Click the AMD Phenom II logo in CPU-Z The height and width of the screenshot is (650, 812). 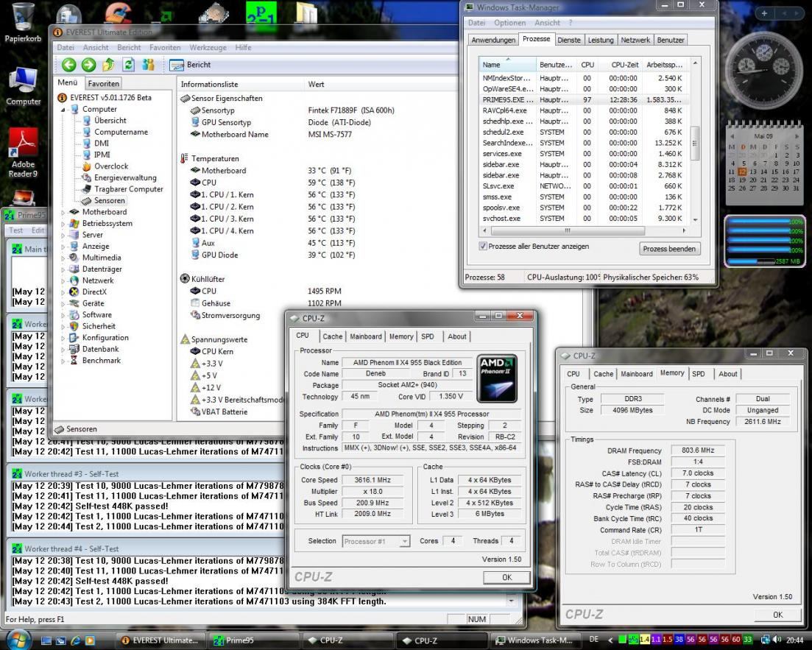click(x=497, y=378)
